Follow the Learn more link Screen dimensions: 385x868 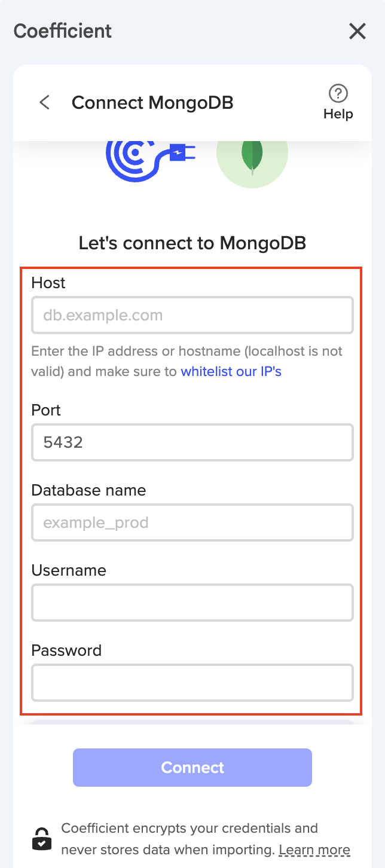coord(314,849)
